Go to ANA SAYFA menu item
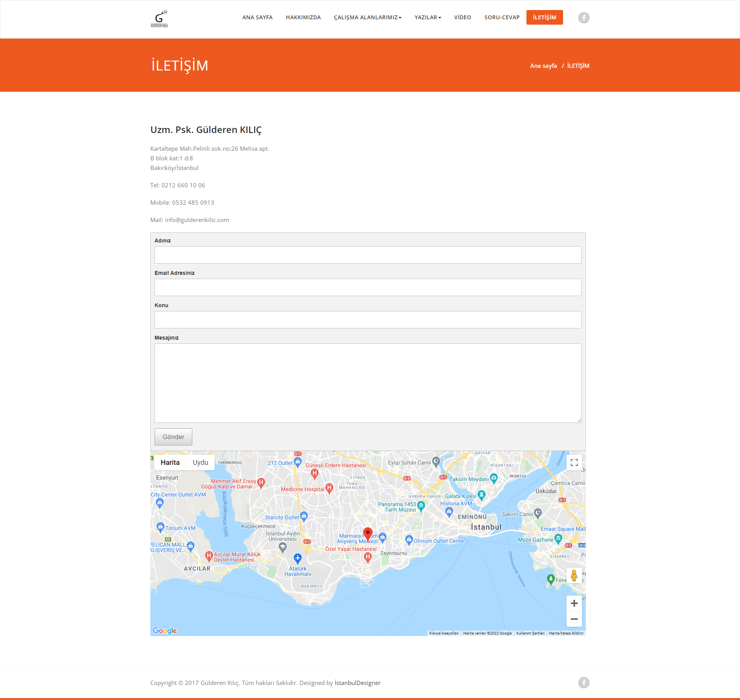 coord(257,17)
